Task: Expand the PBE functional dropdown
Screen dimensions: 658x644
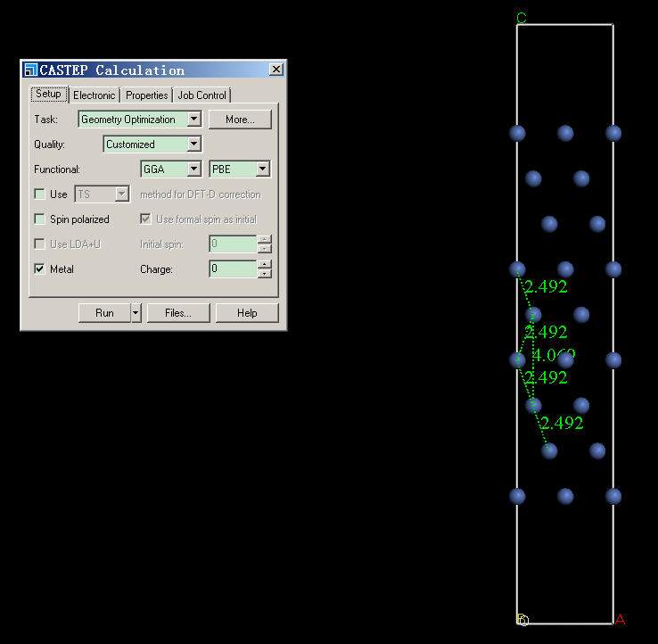Action: pos(263,169)
